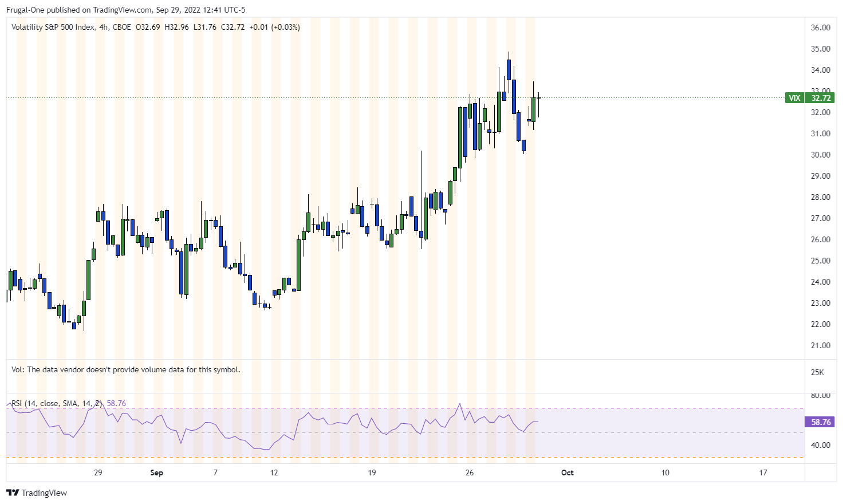Click the 35.00 price axis label
This screenshot has width=843, height=504.
coord(821,49)
